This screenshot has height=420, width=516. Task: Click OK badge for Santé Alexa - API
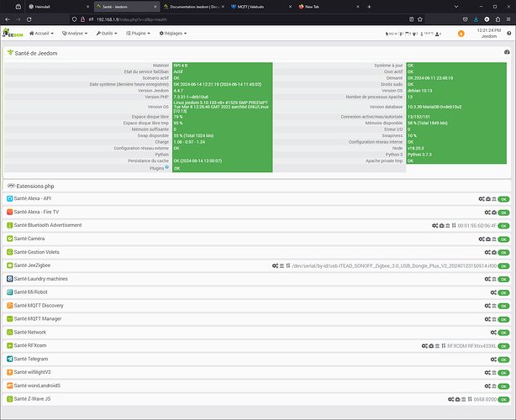503,199
